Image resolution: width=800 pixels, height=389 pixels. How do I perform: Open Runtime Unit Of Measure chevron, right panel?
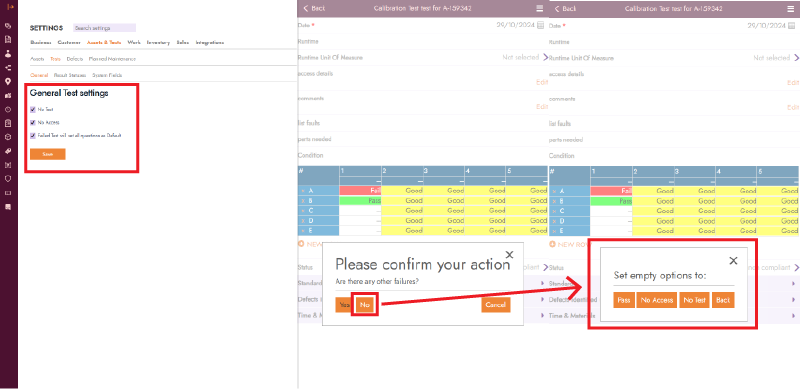[x=796, y=58]
